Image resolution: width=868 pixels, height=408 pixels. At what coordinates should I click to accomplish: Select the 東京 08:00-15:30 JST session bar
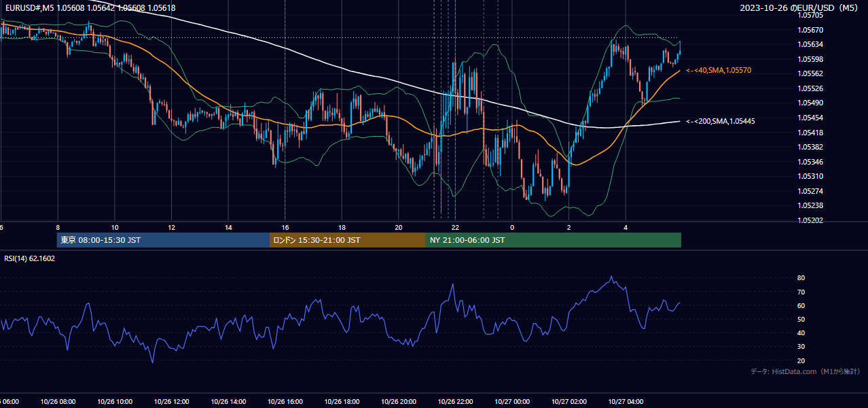coord(163,240)
